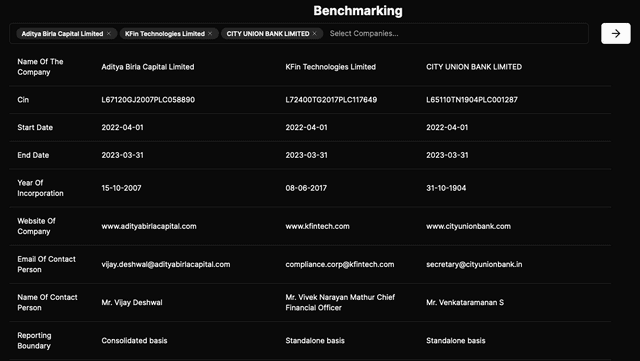Click contact name Mr. Vijay Deshwal

click(132, 303)
